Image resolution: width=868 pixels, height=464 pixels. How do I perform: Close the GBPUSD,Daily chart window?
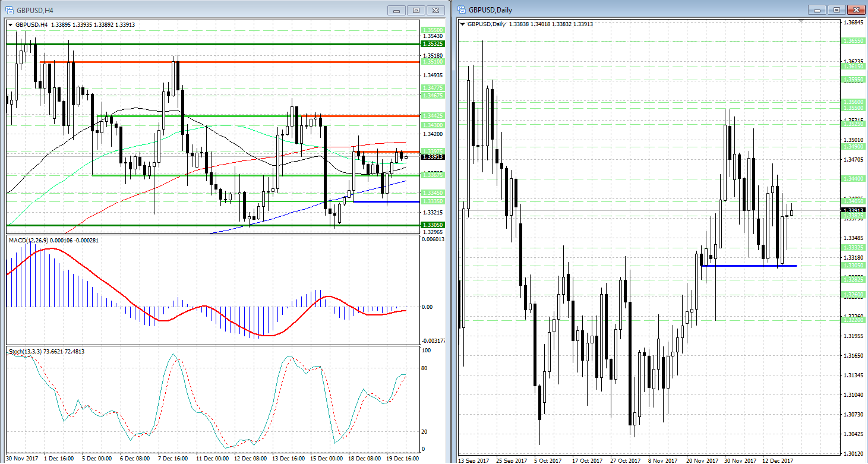pyautogui.click(x=856, y=10)
